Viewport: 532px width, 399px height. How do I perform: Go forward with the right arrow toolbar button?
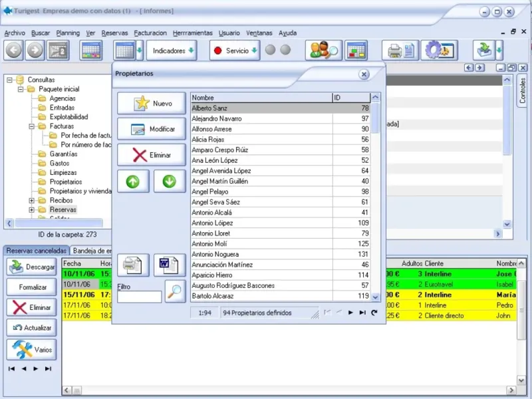pos(35,51)
